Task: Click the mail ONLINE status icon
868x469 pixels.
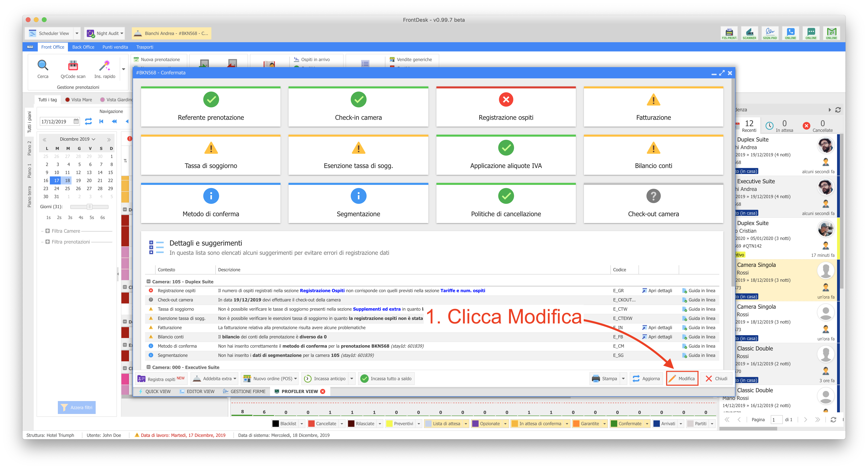Action: pos(832,33)
